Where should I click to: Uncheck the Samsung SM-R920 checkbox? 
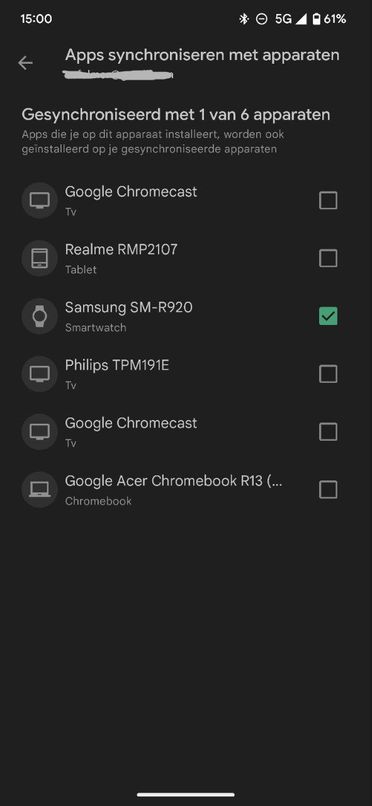click(328, 316)
